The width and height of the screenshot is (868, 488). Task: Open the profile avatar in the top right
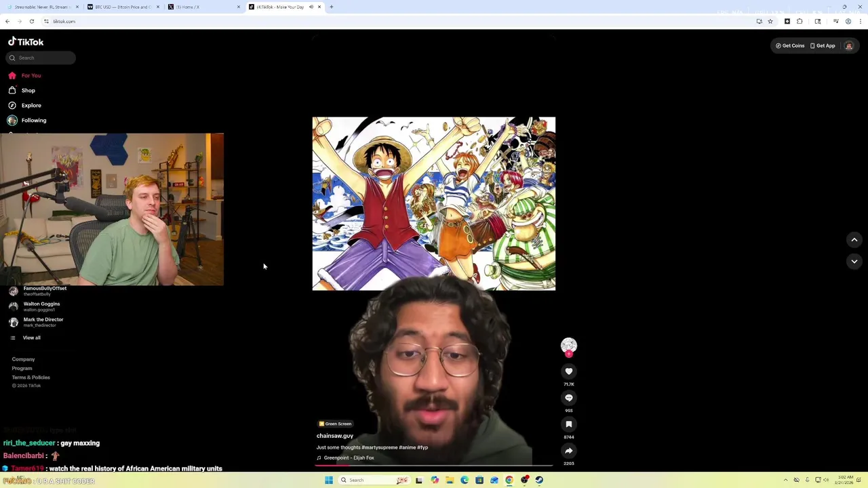pos(848,45)
